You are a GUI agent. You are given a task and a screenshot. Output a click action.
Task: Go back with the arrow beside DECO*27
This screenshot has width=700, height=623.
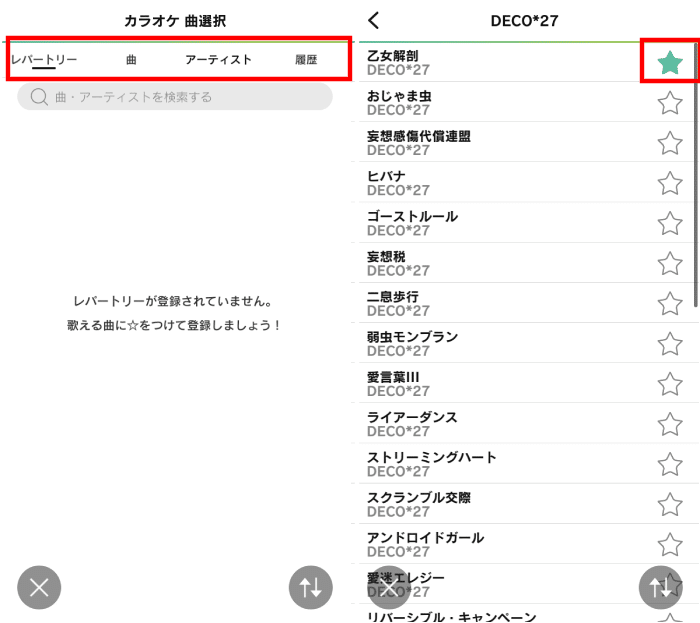click(374, 21)
